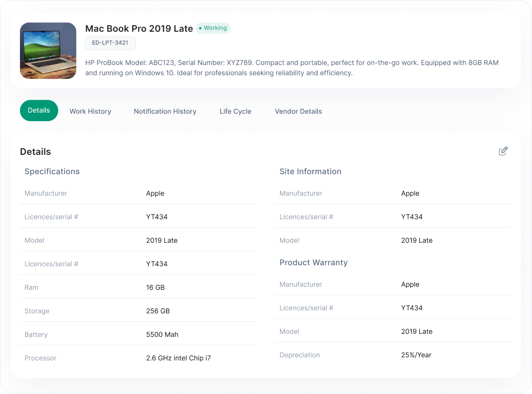Screen dimensions: 532x394
Task: Click the Depreciation value 25%/Year
Action: tap(416, 355)
